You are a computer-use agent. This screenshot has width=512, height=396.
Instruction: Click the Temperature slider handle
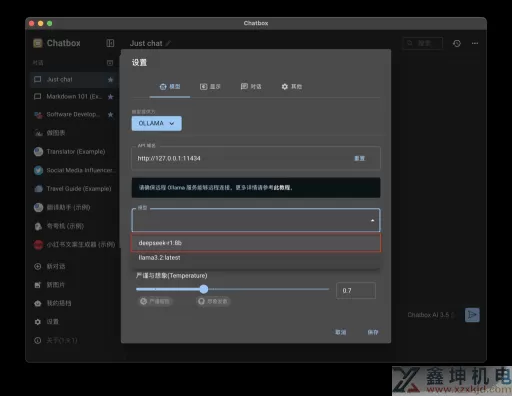point(204,289)
